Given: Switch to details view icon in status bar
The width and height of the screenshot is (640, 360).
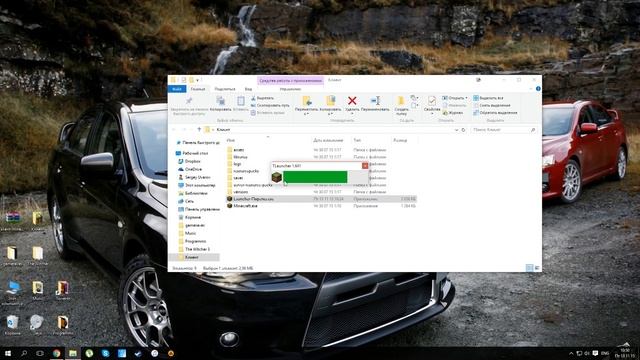Looking at the screenshot, I should click(529, 268).
